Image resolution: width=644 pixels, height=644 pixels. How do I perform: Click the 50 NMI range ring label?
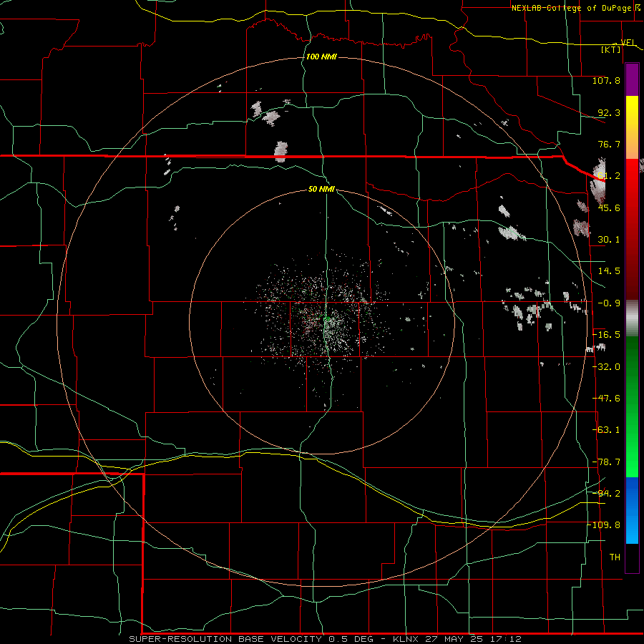(321, 189)
